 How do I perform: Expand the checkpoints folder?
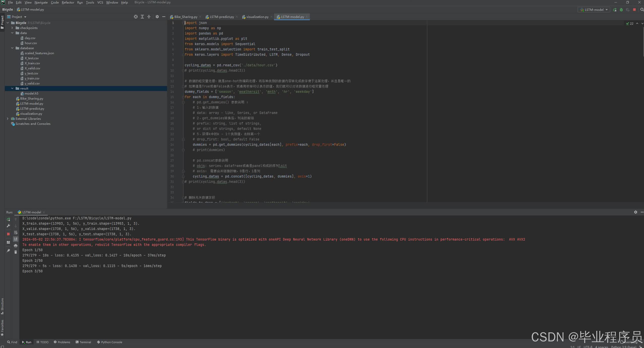pos(12,28)
